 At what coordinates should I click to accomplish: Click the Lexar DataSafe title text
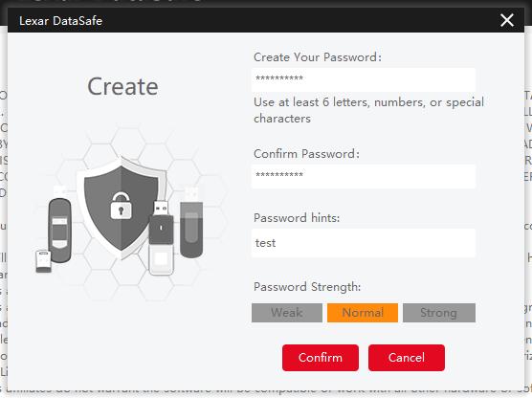pyautogui.click(x=60, y=21)
